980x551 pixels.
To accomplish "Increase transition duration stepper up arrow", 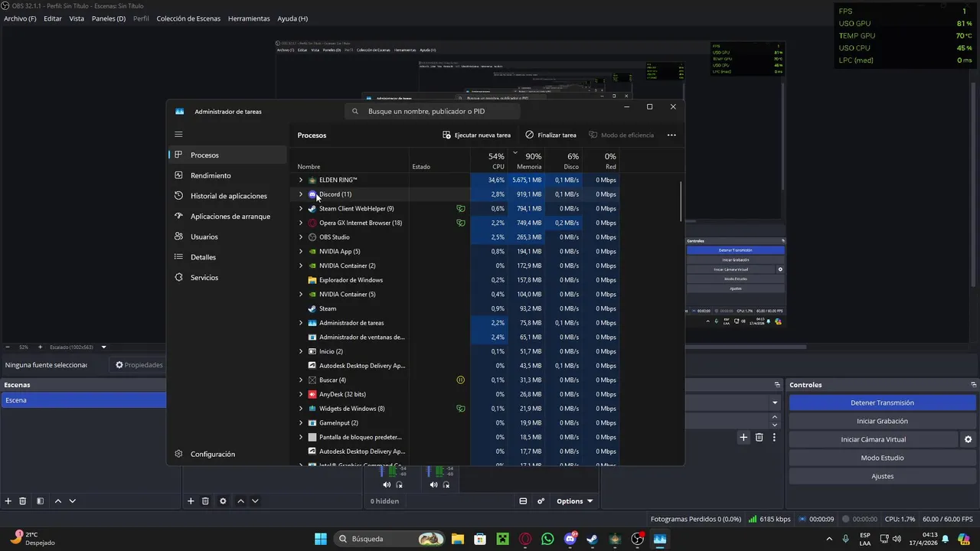I will (774, 417).
